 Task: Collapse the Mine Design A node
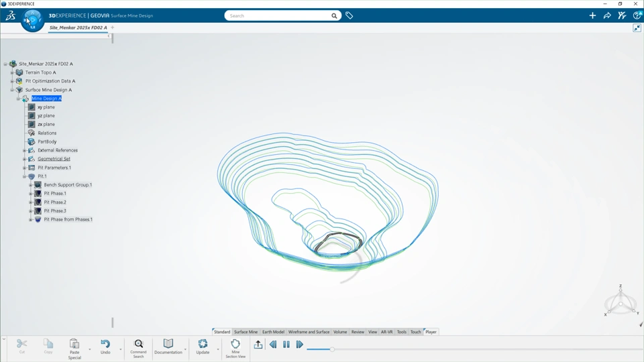click(18, 99)
